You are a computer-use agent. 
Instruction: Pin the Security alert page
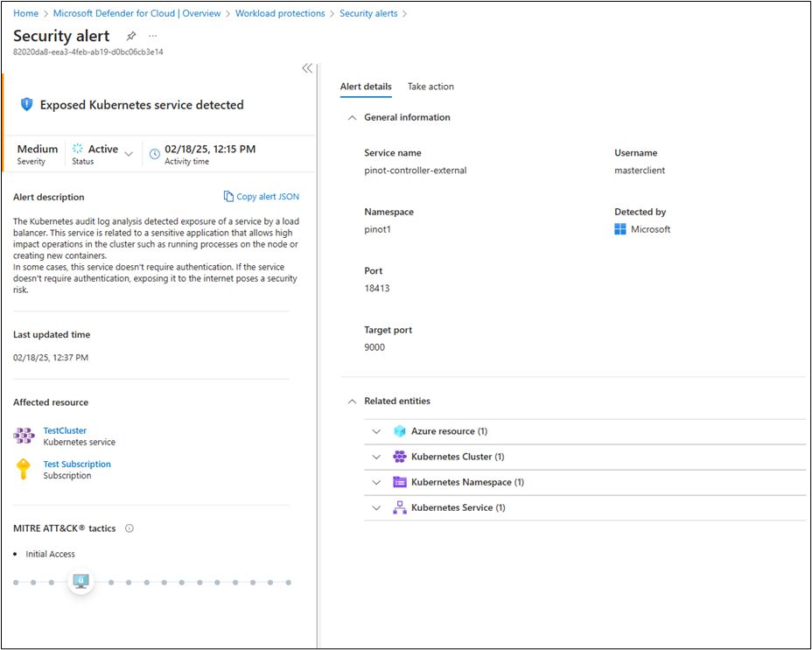point(131,36)
